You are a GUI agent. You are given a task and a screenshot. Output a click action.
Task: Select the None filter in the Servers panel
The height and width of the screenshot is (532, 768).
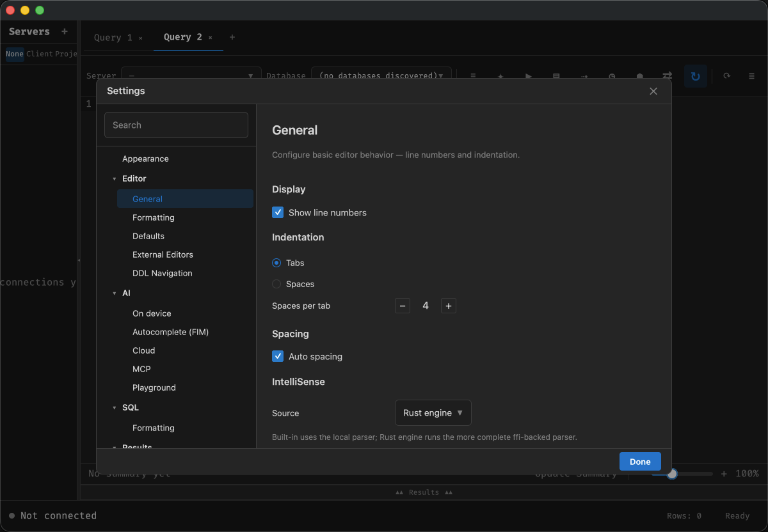pyautogui.click(x=15, y=54)
